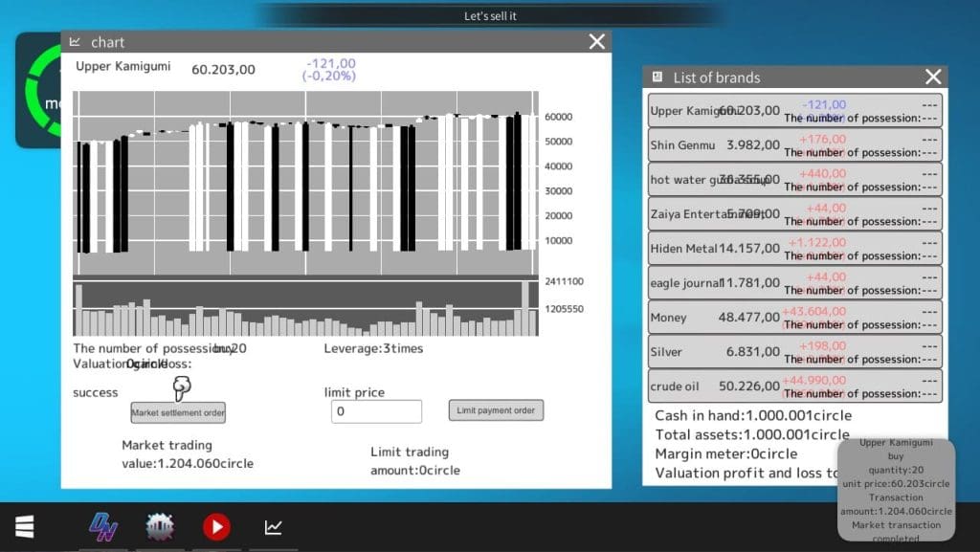Open the hamburger menu icon in taskbar
980x552 pixels.
24,526
